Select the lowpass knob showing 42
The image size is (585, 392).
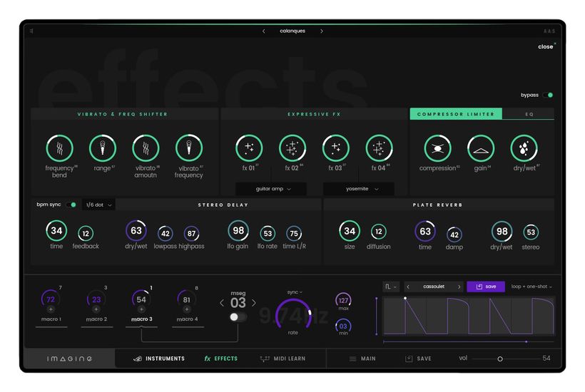coord(166,234)
